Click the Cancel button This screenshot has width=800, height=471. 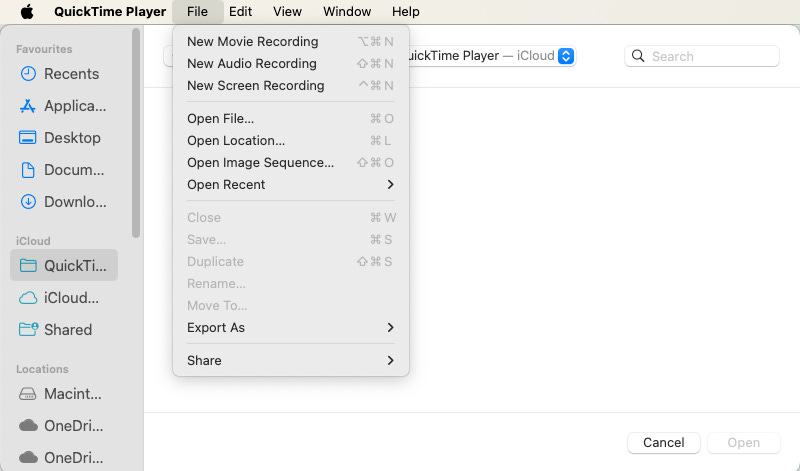click(x=663, y=442)
